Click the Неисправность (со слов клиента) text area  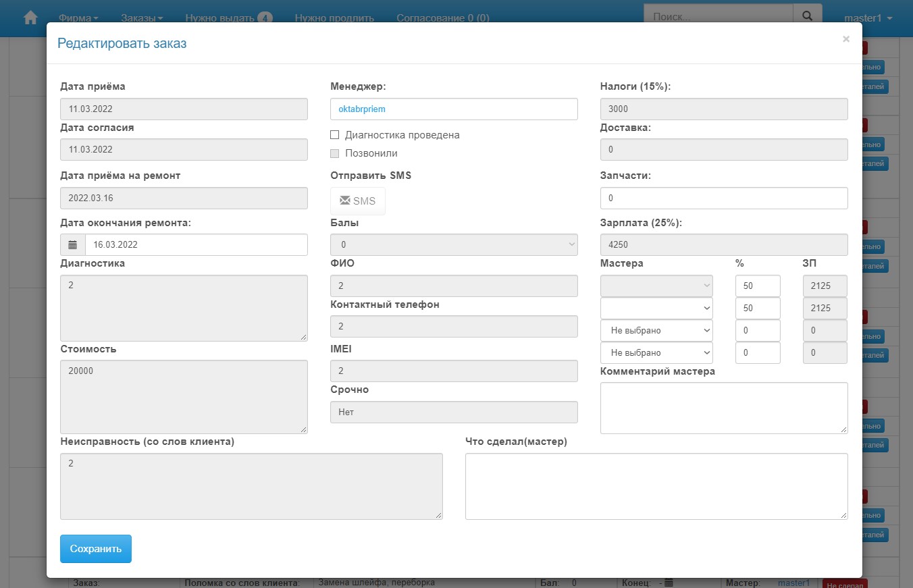[251, 486]
